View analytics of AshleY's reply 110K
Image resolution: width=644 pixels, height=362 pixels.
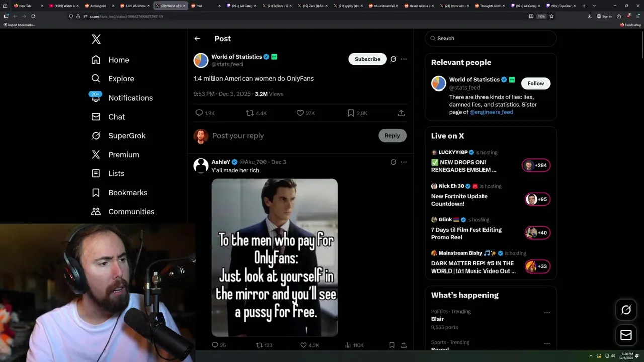(x=354, y=345)
